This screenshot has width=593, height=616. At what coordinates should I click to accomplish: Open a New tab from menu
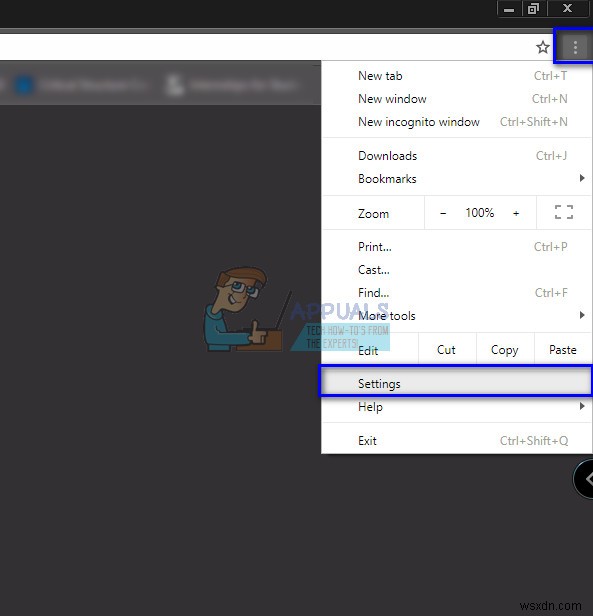click(x=457, y=76)
